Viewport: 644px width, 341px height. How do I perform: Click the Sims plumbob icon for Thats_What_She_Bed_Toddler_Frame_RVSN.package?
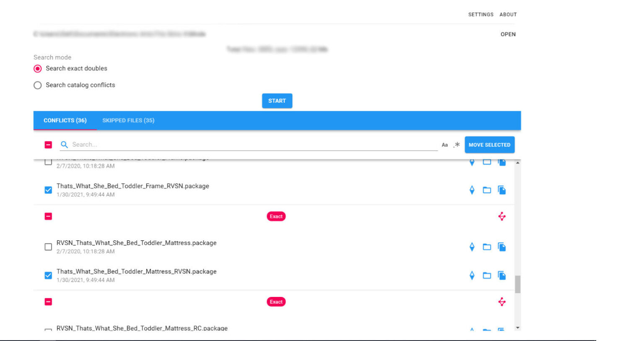(x=472, y=190)
